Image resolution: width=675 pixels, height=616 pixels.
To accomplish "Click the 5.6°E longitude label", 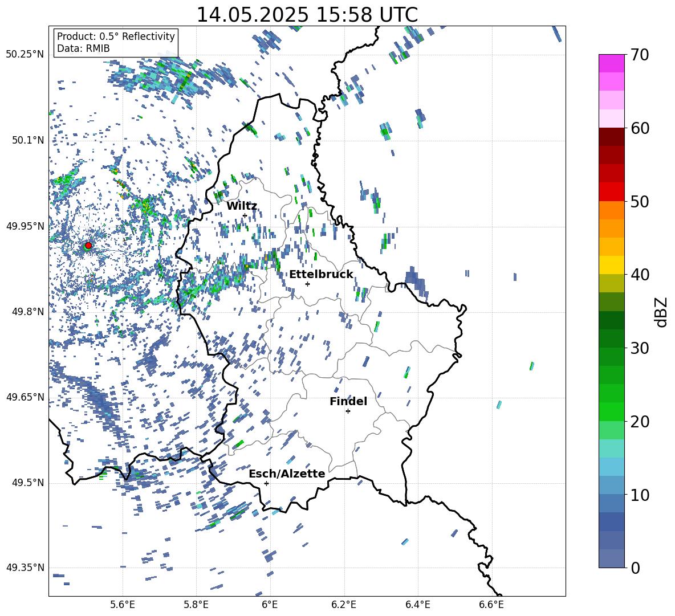I will click(x=123, y=605).
